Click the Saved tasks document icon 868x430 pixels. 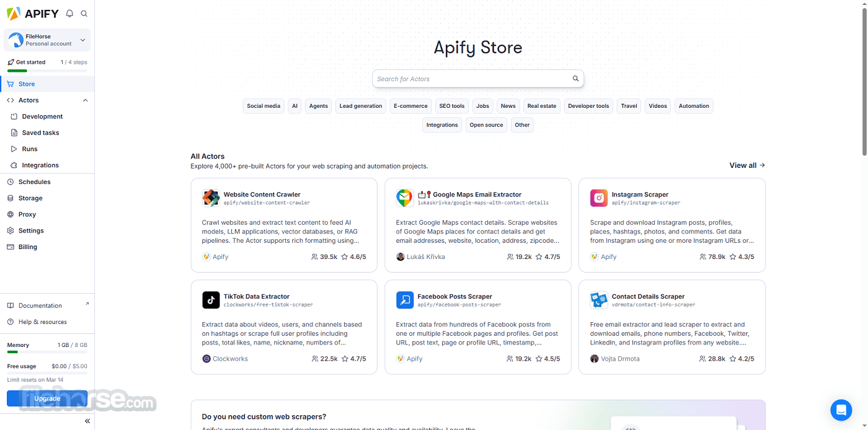[x=14, y=133]
